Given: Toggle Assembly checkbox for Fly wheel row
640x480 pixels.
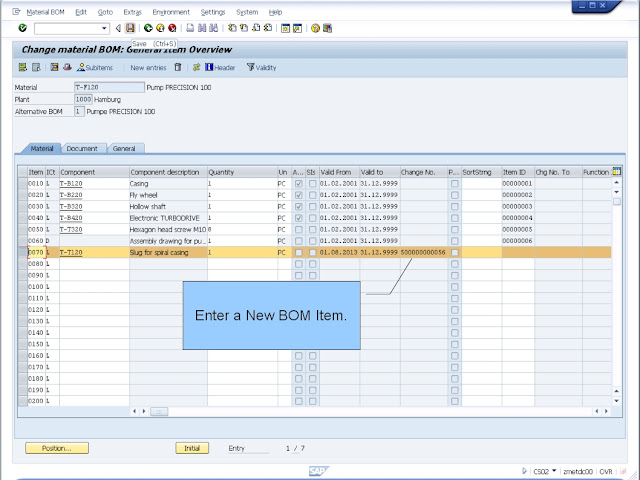Looking at the screenshot, I should coord(299,195).
